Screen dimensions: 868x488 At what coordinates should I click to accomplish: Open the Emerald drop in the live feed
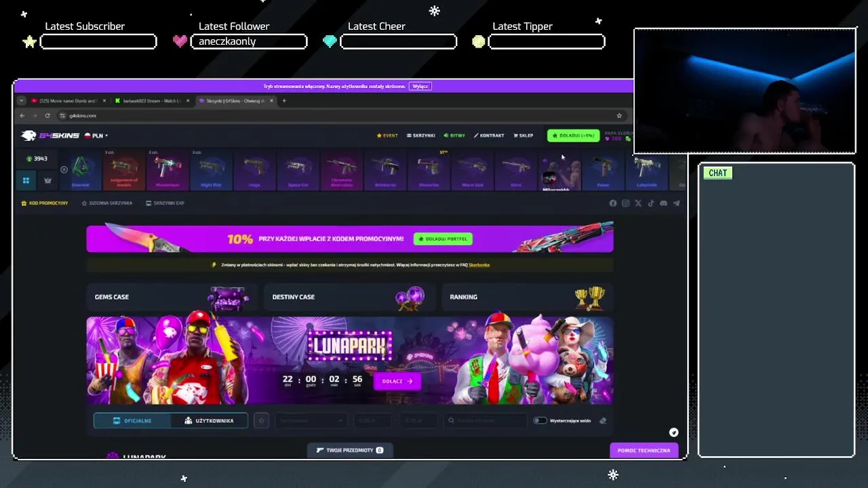(81, 171)
